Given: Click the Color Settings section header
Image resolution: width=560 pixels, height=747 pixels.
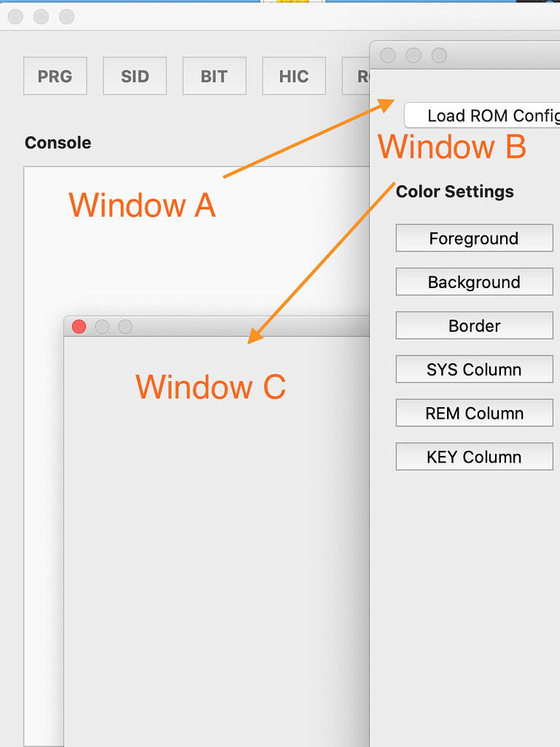Looking at the screenshot, I should pyautogui.click(x=455, y=191).
